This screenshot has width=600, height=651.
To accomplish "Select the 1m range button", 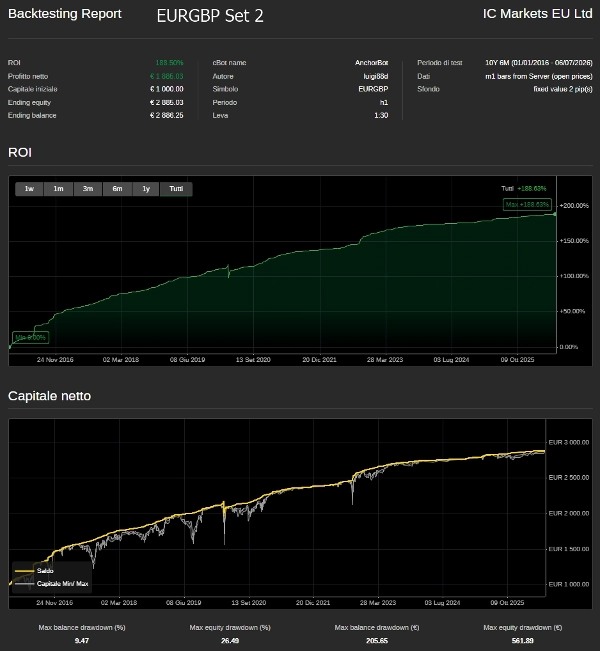I will (59, 189).
